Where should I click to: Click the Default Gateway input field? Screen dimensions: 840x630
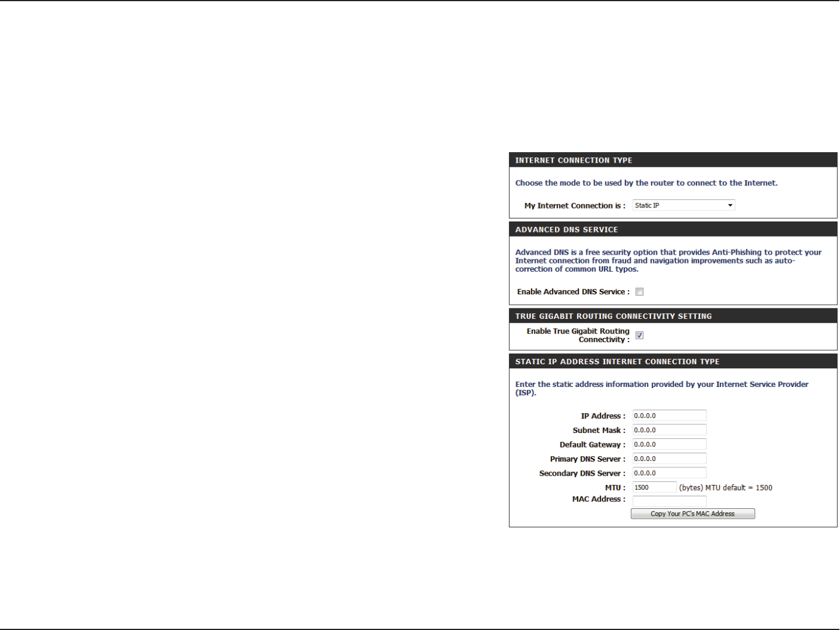click(x=669, y=444)
